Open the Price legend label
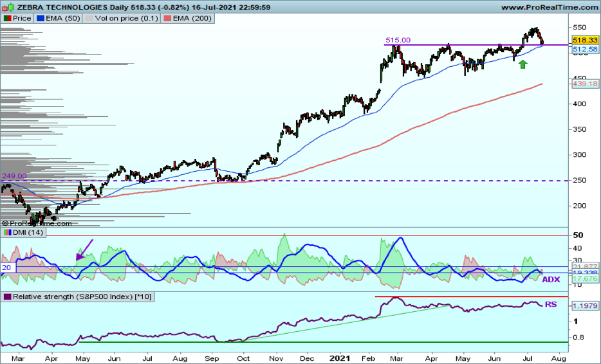Image resolution: width=601 pixels, height=364 pixels. coord(22,19)
